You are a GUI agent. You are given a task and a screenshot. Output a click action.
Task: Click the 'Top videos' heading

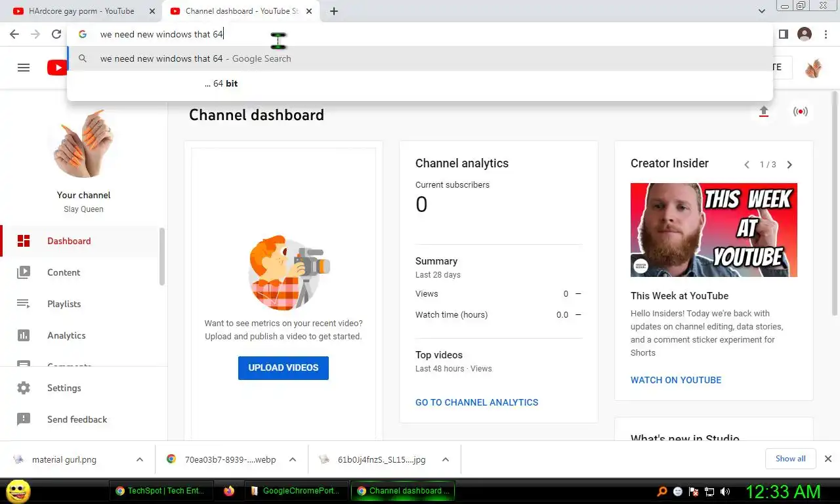(439, 355)
